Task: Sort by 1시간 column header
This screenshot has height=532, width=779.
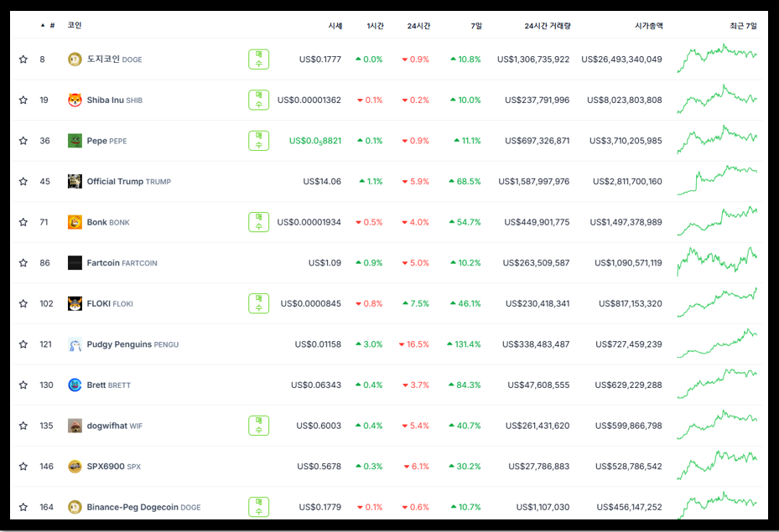Action: (x=375, y=26)
